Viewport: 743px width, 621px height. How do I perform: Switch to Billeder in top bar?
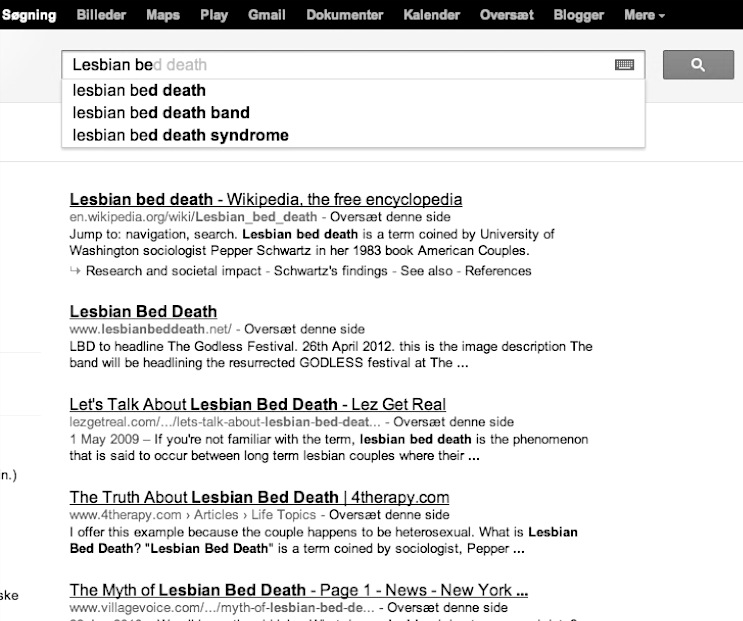click(101, 15)
